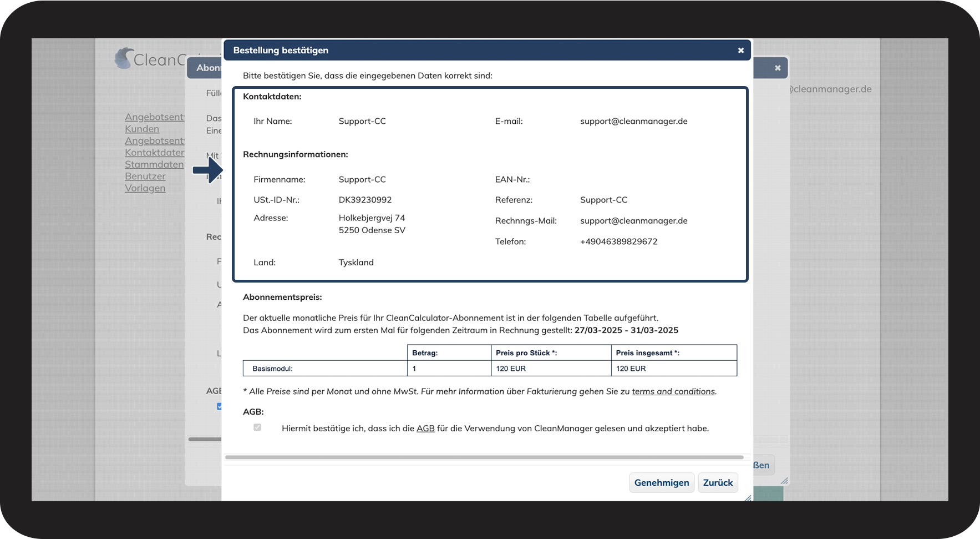Close the Bestellung bestätigen dialog

tap(740, 51)
